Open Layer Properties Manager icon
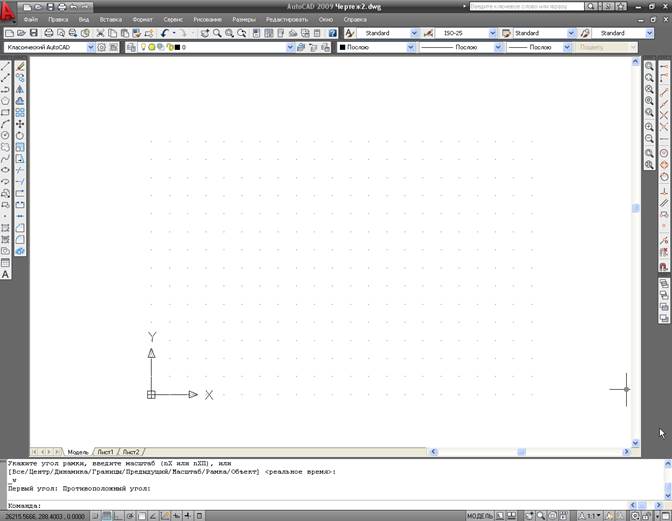Screen dimensions: 672x521 click(132, 47)
